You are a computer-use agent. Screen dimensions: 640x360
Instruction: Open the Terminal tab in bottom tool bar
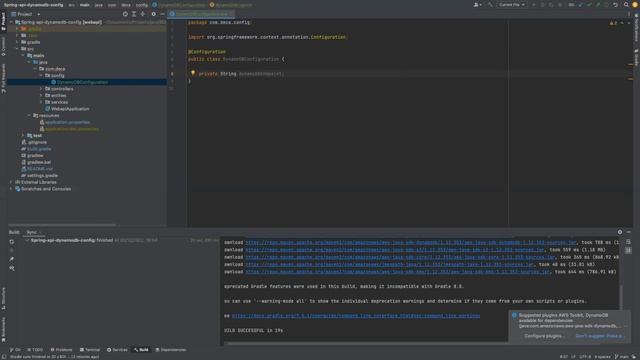point(90,350)
